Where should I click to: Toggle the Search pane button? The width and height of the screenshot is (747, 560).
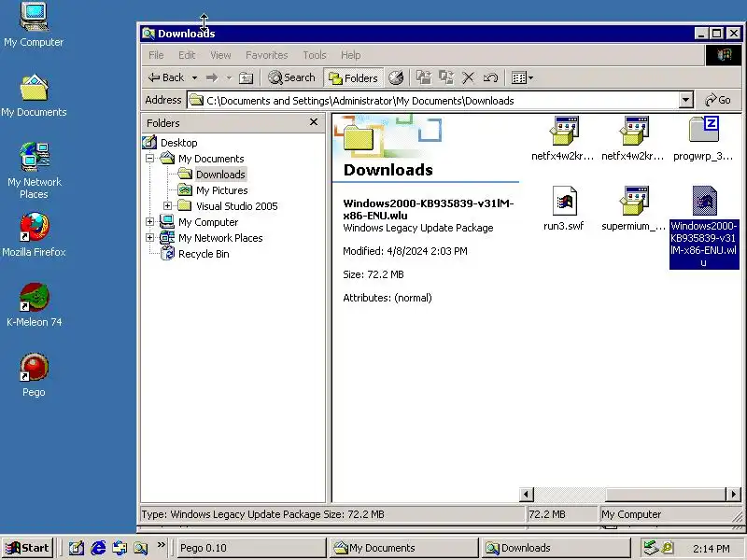click(x=291, y=77)
